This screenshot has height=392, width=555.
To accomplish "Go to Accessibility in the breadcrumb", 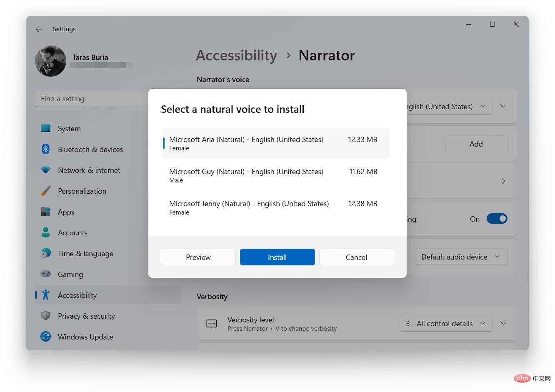I will point(237,55).
